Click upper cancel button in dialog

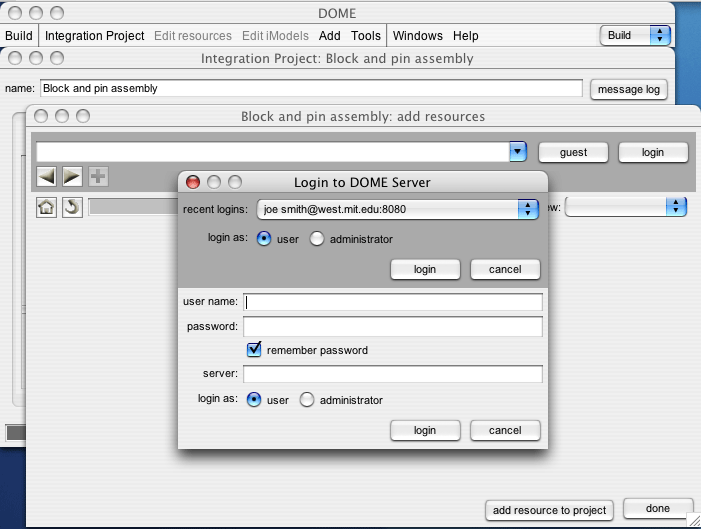[505, 269]
